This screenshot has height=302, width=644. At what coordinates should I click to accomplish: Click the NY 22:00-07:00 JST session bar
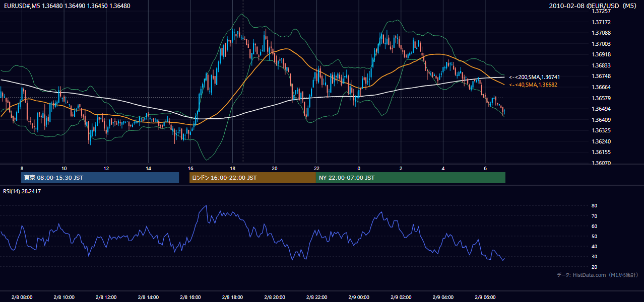point(411,178)
